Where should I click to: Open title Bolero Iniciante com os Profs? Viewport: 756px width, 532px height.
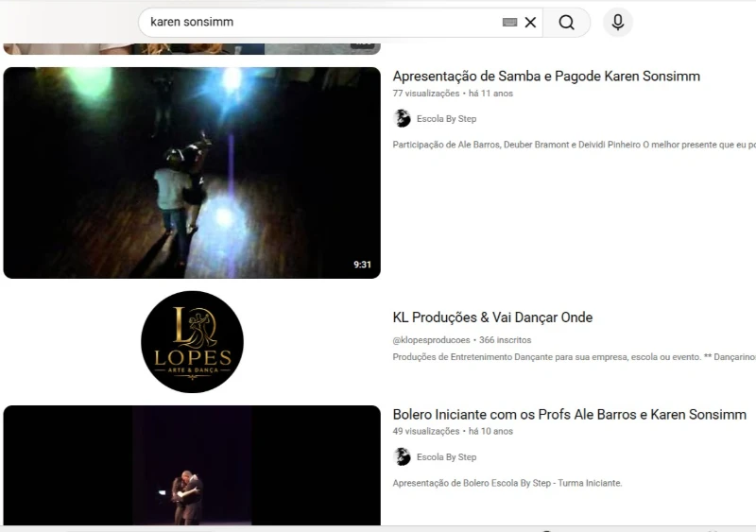pyautogui.click(x=570, y=414)
